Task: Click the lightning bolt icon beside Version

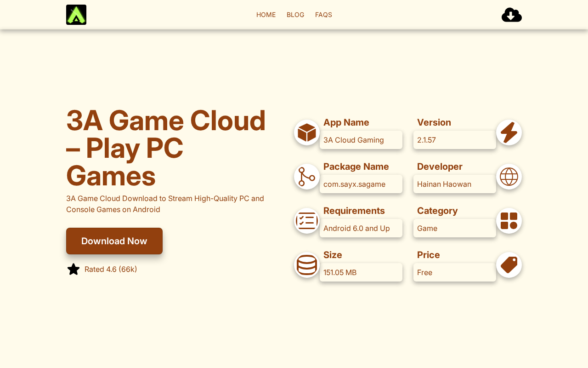Action: 509,132
